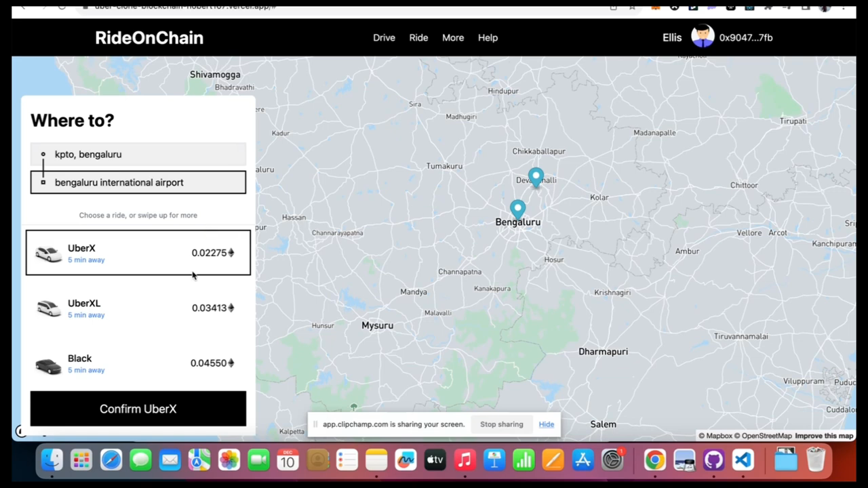
Task: Click the UberX car image
Action: [x=48, y=254]
